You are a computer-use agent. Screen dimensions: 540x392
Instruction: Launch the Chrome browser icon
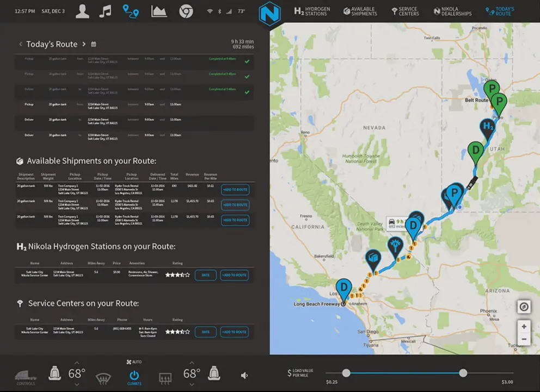coord(186,11)
